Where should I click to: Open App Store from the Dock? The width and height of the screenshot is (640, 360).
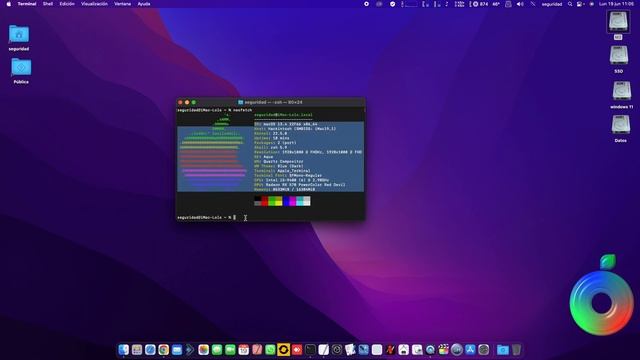(470, 349)
